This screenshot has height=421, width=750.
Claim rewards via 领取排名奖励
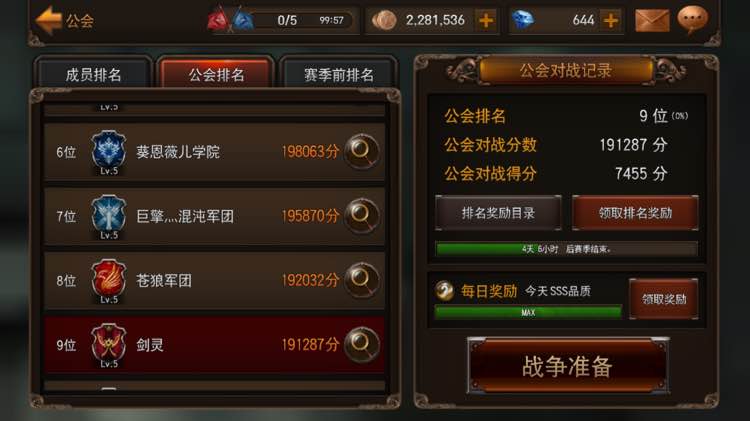tap(635, 213)
